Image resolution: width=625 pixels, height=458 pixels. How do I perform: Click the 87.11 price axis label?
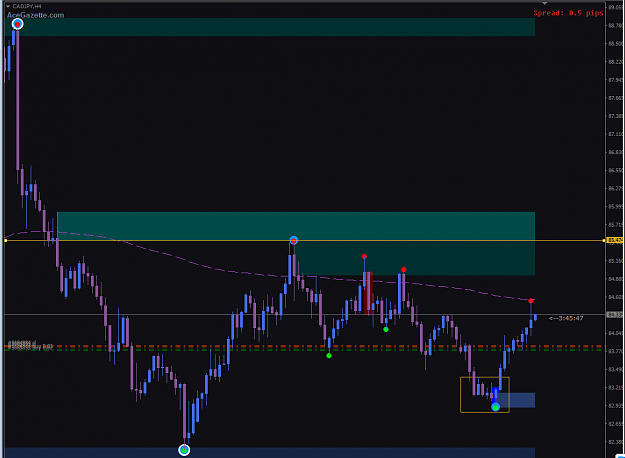pos(615,134)
